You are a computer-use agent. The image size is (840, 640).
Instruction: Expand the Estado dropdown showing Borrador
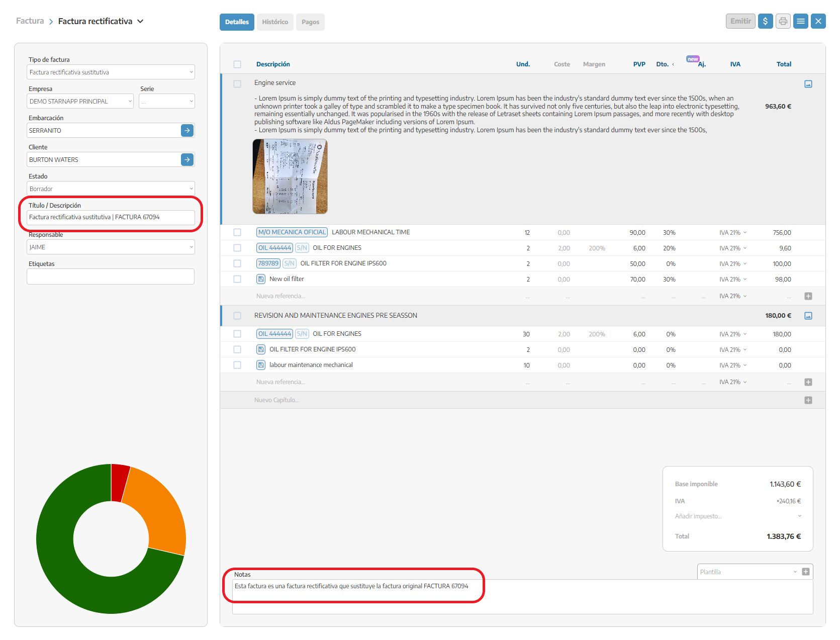(x=111, y=189)
